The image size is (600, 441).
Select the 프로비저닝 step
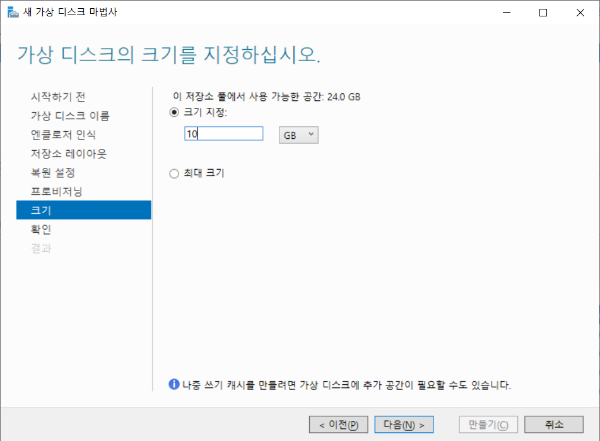(57, 191)
